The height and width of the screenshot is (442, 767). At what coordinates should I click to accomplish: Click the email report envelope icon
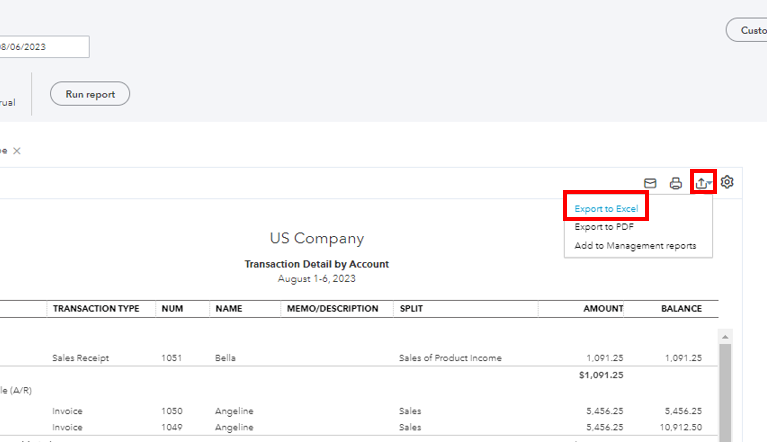tap(650, 183)
